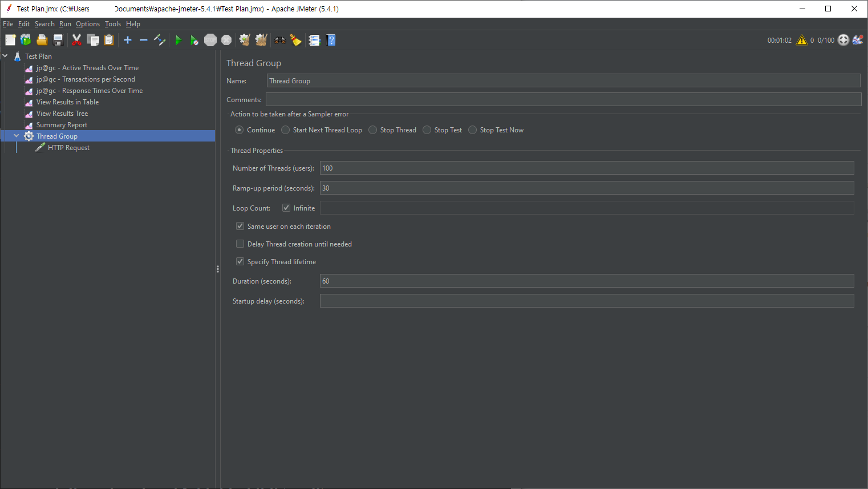Click Ramp-up period field showing 30

click(587, 188)
